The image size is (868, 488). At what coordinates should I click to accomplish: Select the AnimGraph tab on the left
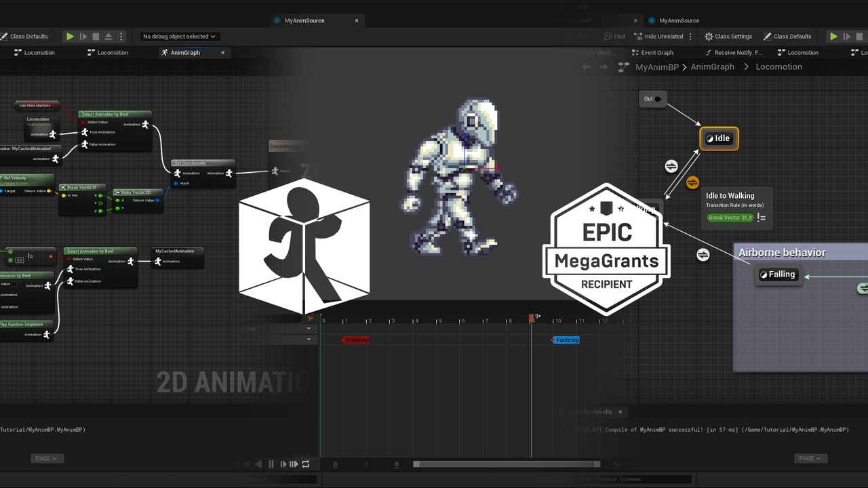[x=185, y=53]
